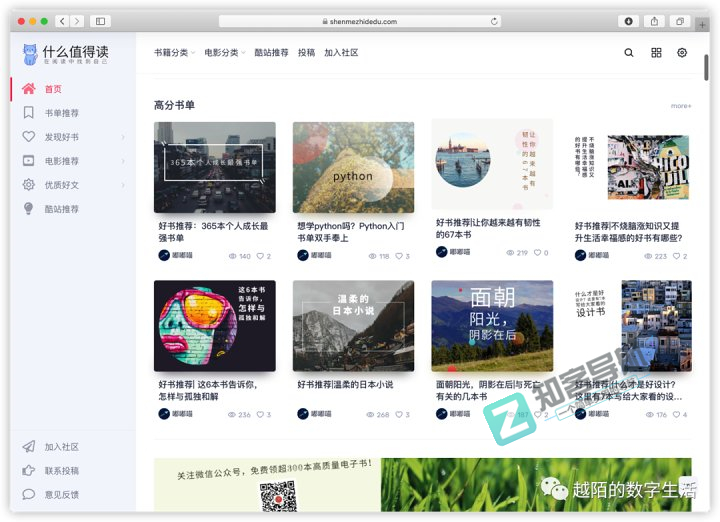Open 联系投稿 in the sidebar
720x522 pixels.
61,471
